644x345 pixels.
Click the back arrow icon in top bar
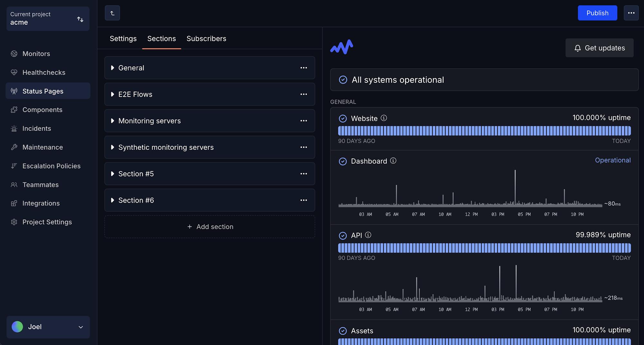(112, 13)
